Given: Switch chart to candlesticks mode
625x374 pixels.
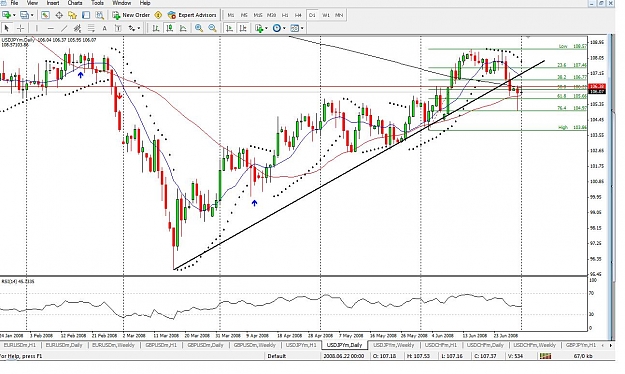Looking at the screenshot, I should [x=169, y=28].
